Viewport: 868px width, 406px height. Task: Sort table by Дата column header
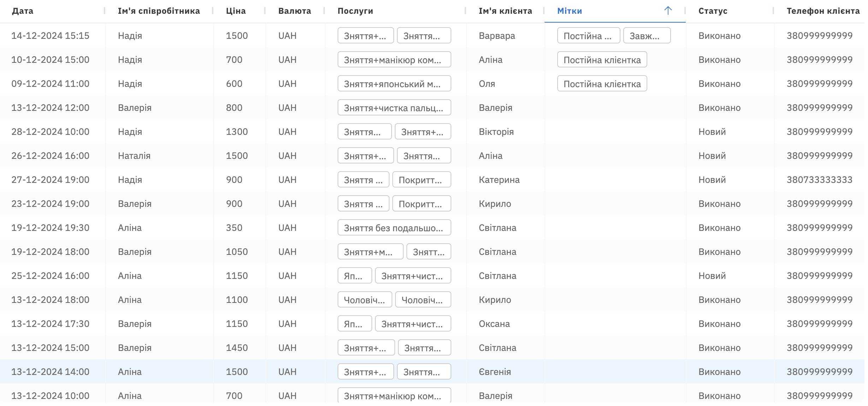pos(23,11)
